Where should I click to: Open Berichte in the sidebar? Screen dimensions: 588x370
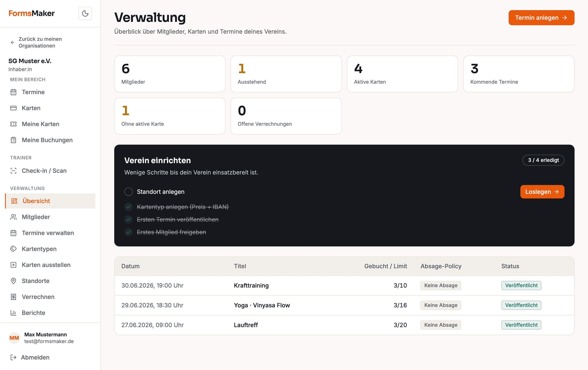[x=50, y=313]
